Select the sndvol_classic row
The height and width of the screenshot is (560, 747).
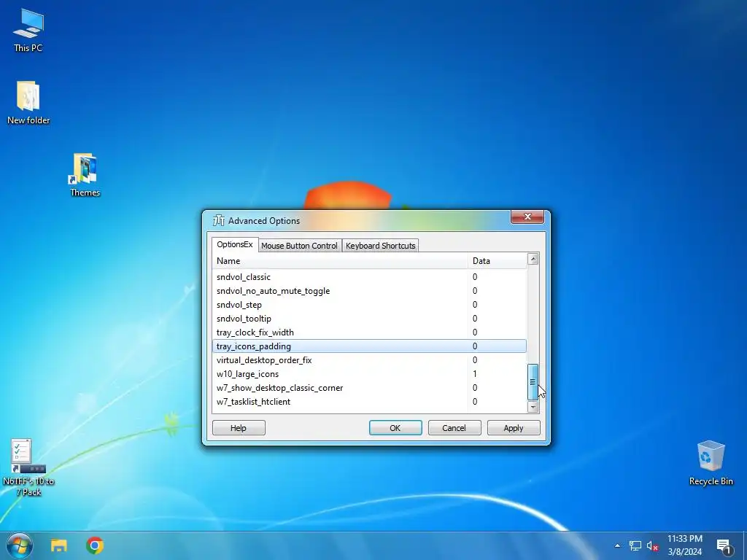coord(370,276)
